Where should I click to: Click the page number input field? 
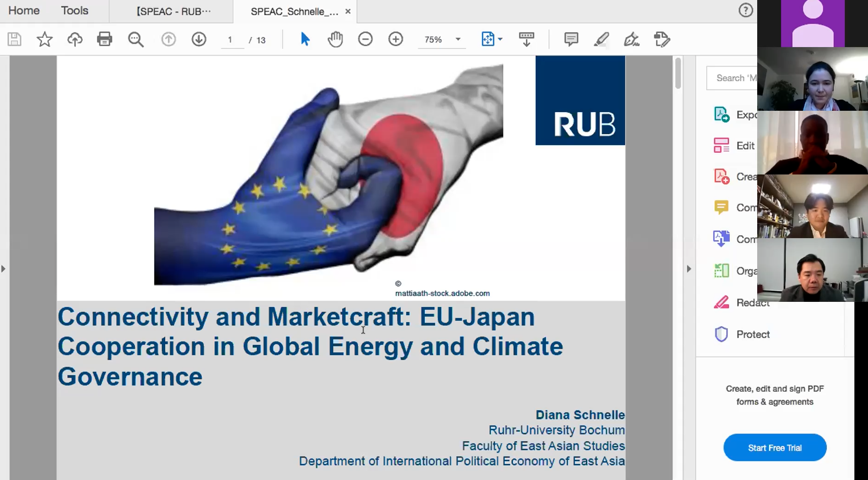point(230,40)
